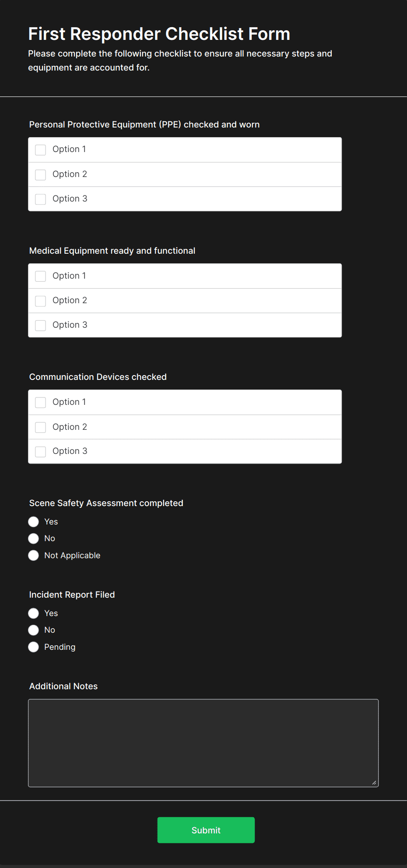Viewport: 407px width, 868px height.
Task: Set Incident Report Filed to Pending
Action: click(x=34, y=647)
